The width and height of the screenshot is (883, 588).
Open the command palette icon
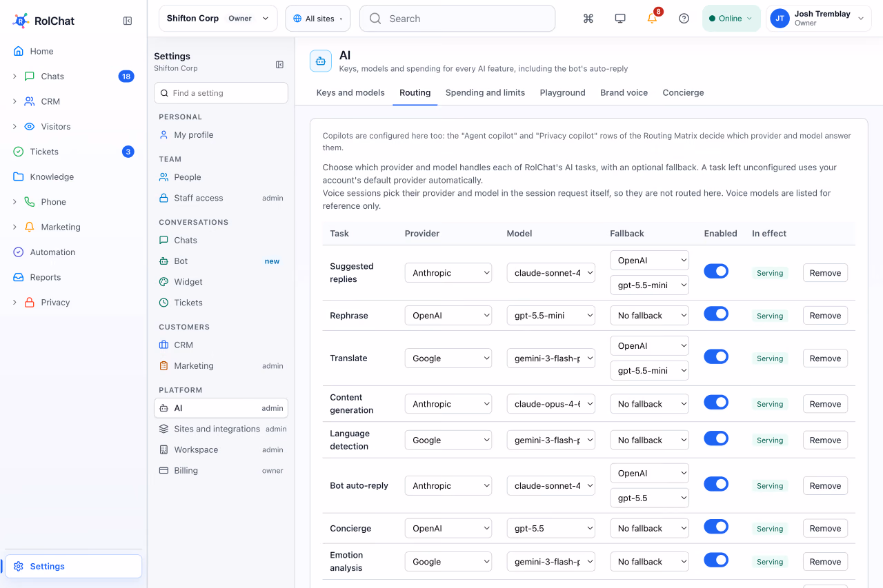588,19
